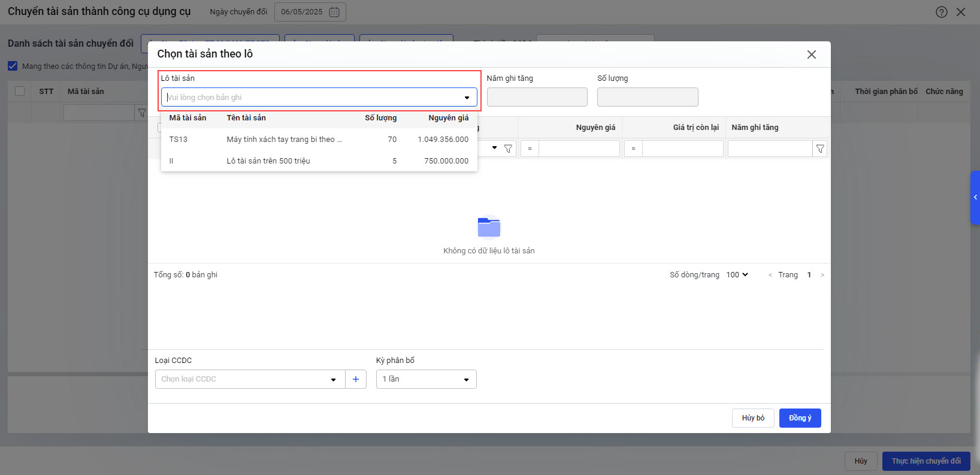Click the Nguyên giá filter input field
980x475 pixels.
point(579,149)
